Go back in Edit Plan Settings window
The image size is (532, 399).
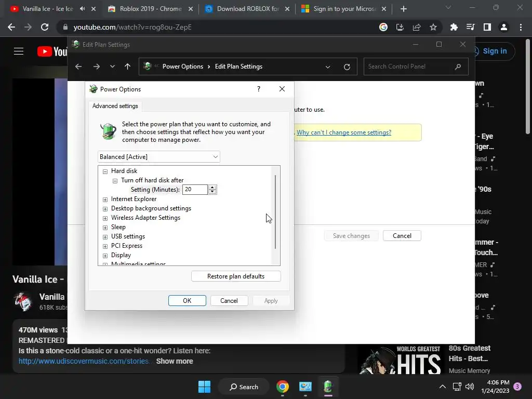(x=78, y=66)
